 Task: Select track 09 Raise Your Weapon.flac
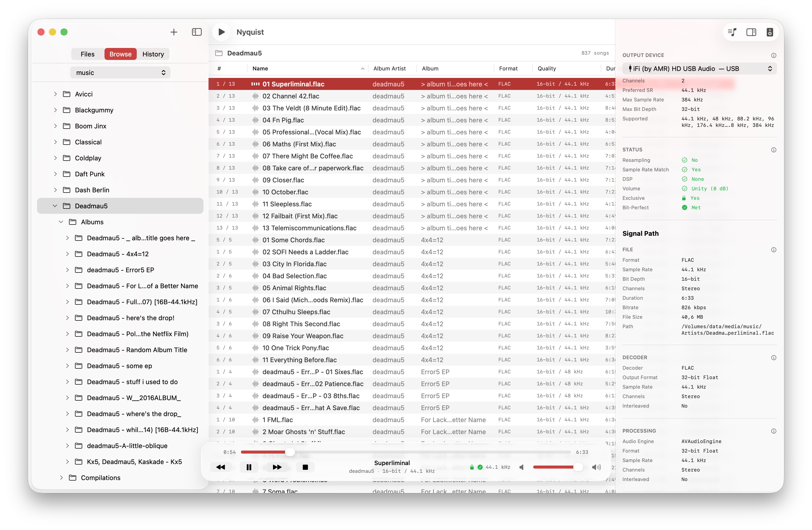point(412,336)
